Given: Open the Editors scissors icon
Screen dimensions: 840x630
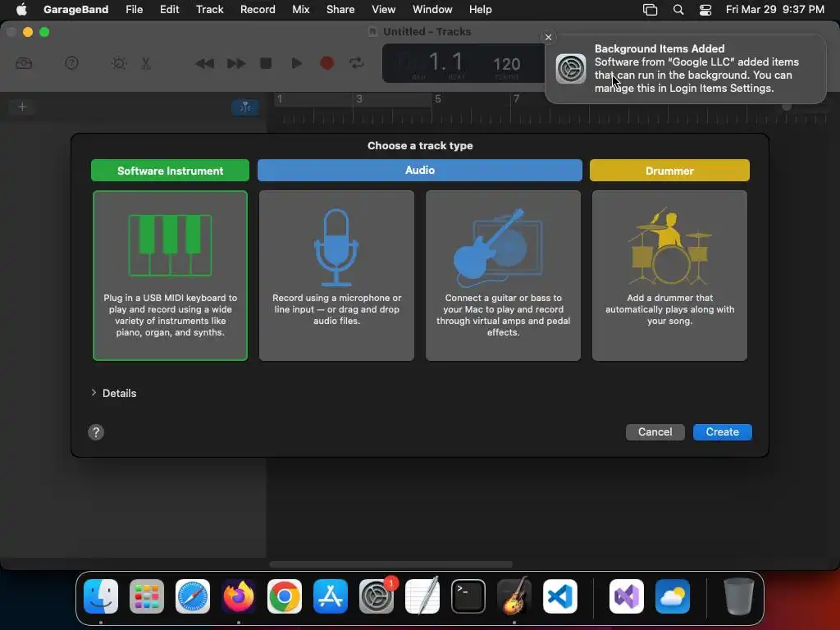Looking at the screenshot, I should pos(146,63).
